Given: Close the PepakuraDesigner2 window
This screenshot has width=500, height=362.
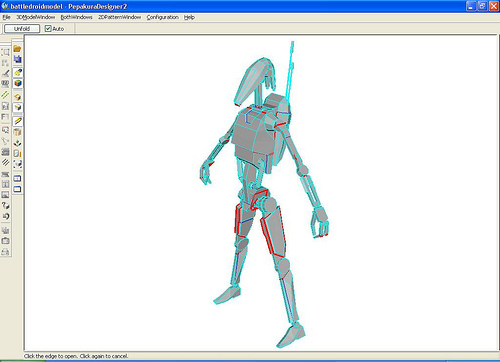Looking at the screenshot, I should coord(494,6).
